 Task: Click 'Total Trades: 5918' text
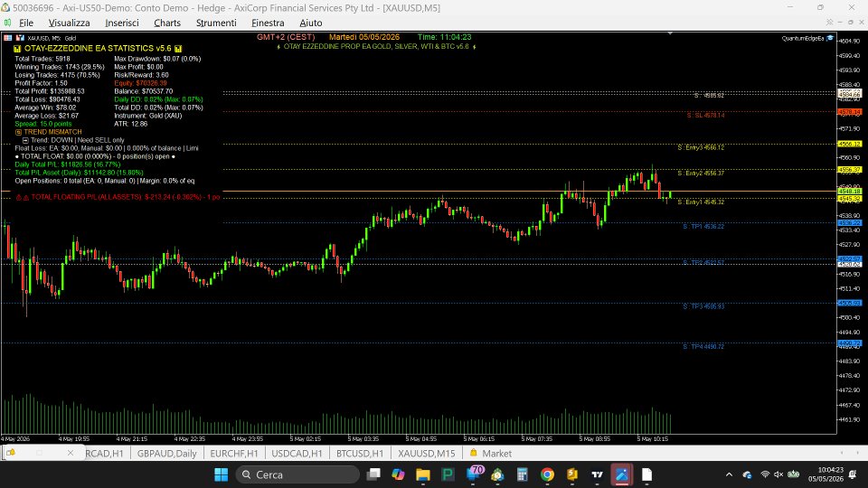click(x=42, y=59)
